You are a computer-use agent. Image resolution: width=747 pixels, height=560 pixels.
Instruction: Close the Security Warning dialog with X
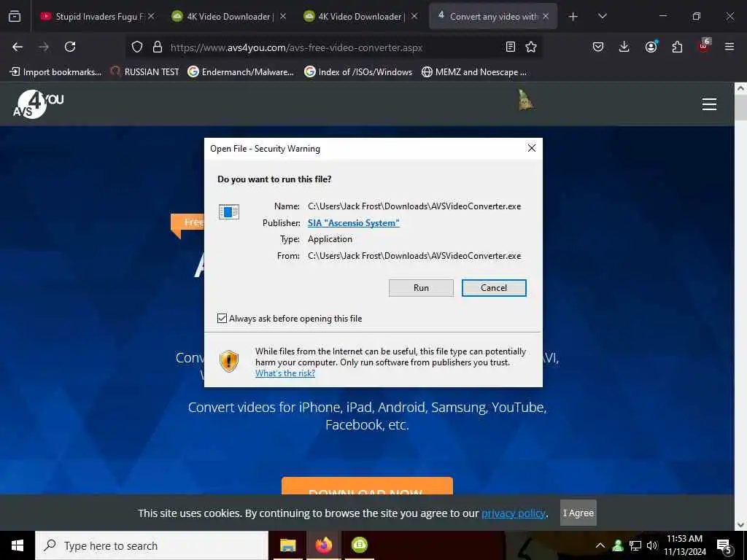(532, 148)
